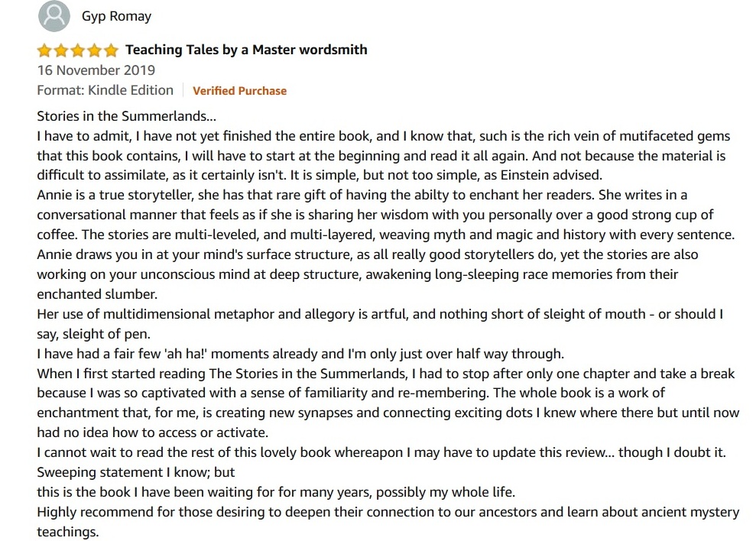Open the review title Teaching Tales by a Master wordsmith

(246, 50)
